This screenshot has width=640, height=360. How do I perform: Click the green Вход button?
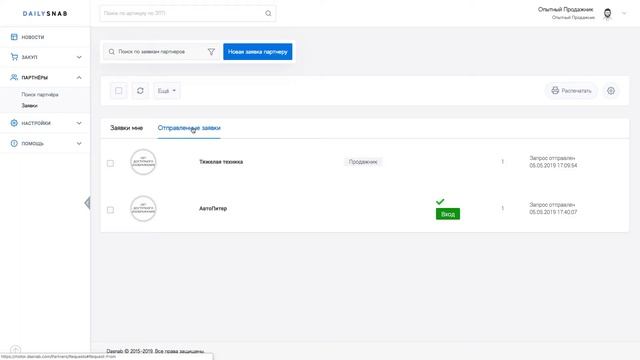pos(448,214)
